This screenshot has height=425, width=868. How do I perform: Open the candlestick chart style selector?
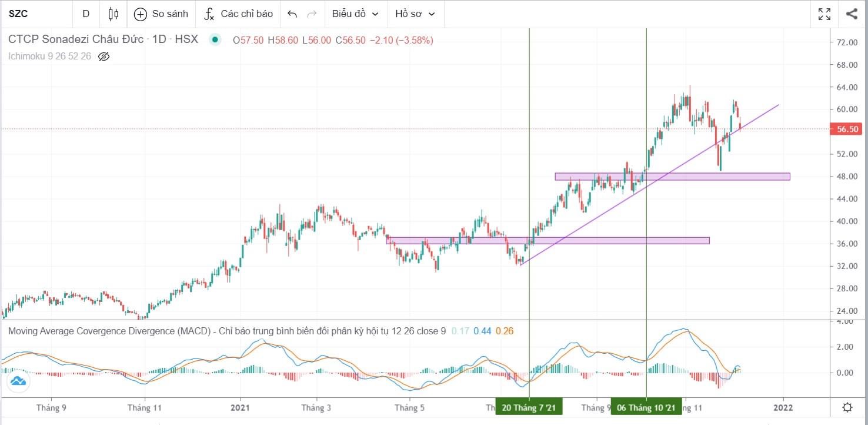click(x=113, y=14)
